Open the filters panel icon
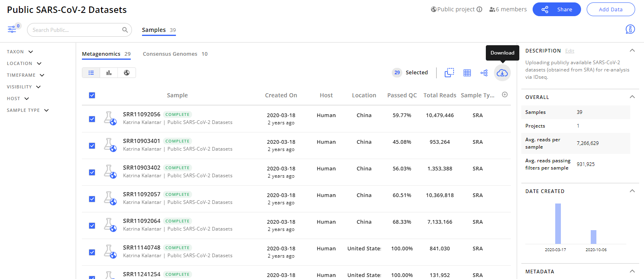This screenshot has height=279, width=644. [x=12, y=29]
